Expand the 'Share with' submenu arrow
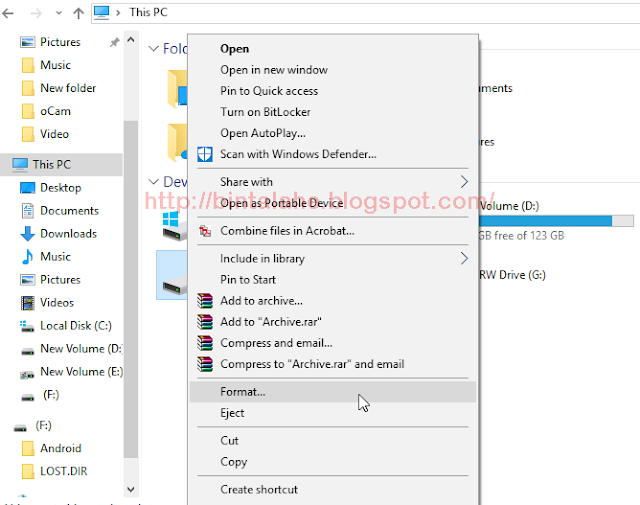The image size is (640, 505). point(464,182)
